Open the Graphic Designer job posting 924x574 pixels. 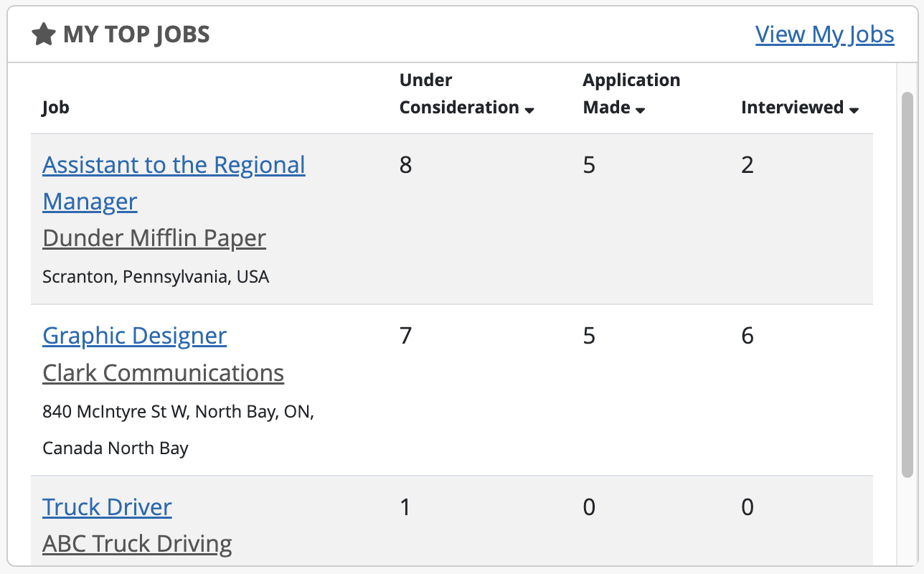[135, 336]
